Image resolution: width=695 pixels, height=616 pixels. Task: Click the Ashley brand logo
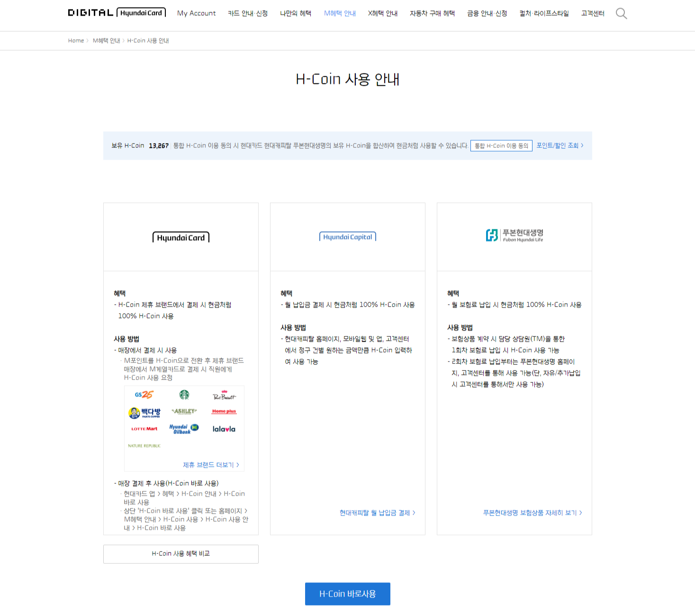point(184,411)
